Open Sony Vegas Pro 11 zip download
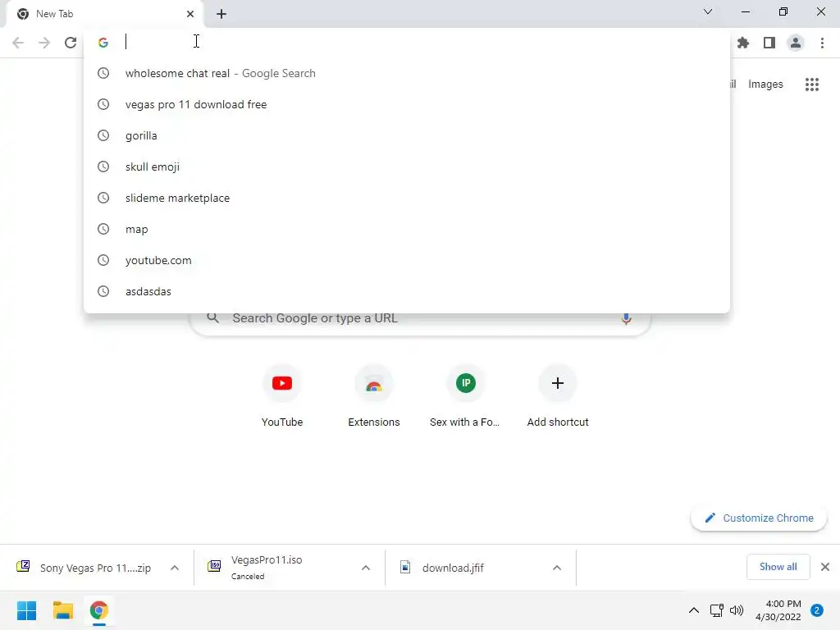This screenshot has width=840, height=630. (x=85, y=568)
